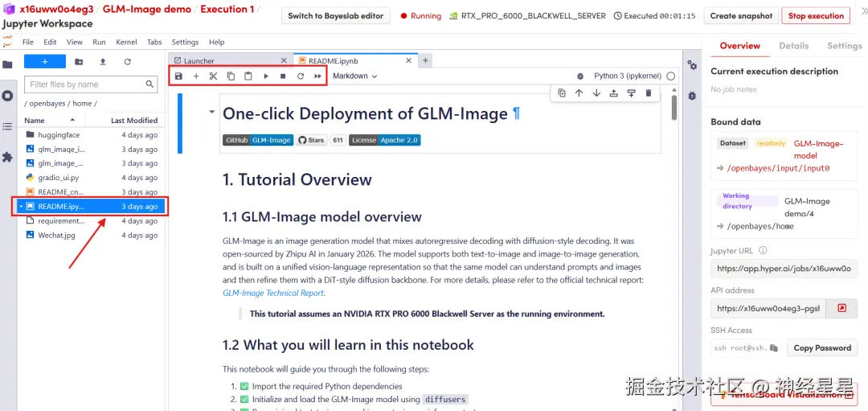Delete the cell with trash icon
This screenshot has height=411, width=868.
click(x=649, y=93)
